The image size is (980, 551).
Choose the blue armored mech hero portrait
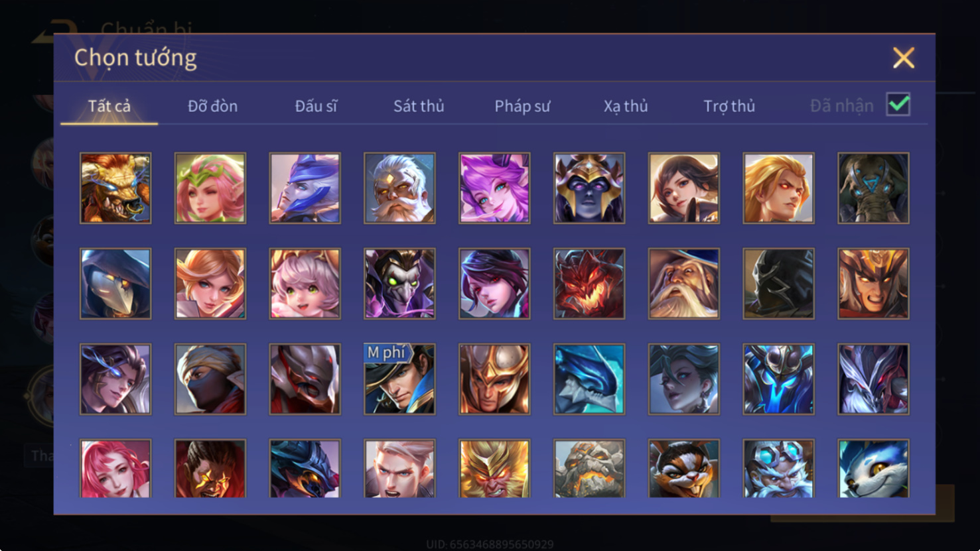(x=778, y=379)
